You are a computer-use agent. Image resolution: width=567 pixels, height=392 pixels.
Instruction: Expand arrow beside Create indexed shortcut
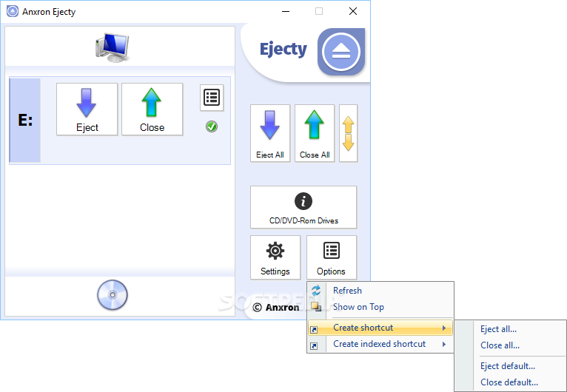444,345
